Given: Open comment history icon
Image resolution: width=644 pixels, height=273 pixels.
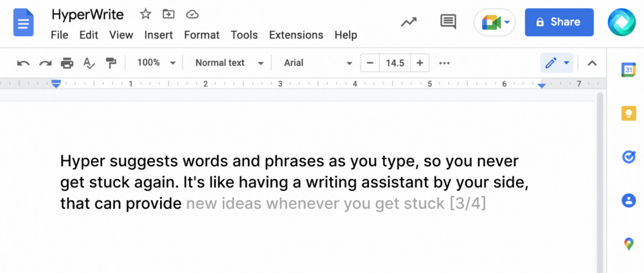Looking at the screenshot, I should (x=448, y=22).
